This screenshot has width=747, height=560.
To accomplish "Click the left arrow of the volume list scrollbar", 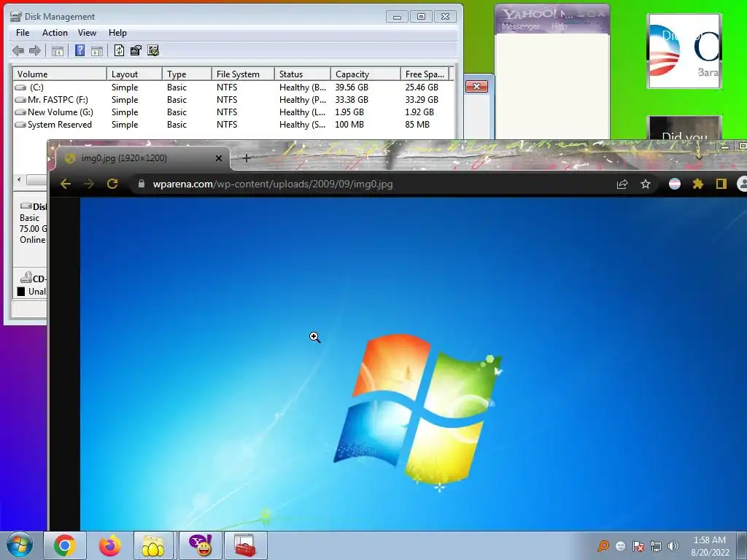I will 19,179.
